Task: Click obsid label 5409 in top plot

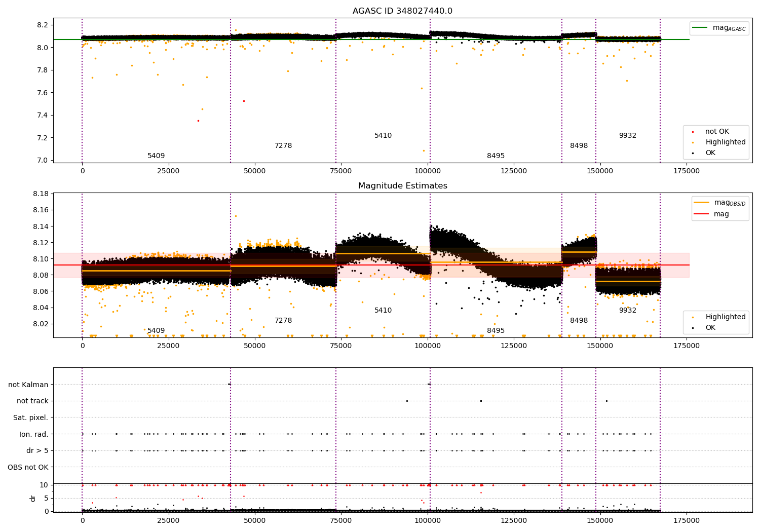Action: coord(156,156)
